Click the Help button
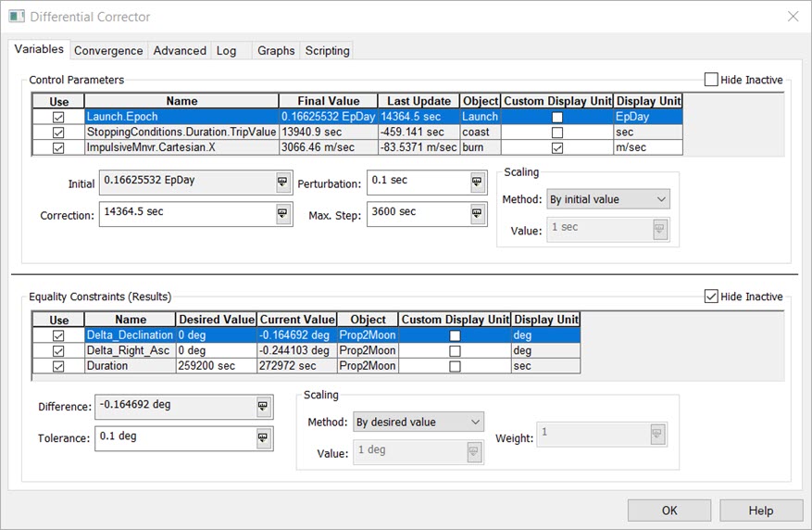Viewport: 812px width, 530px height. click(760, 511)
